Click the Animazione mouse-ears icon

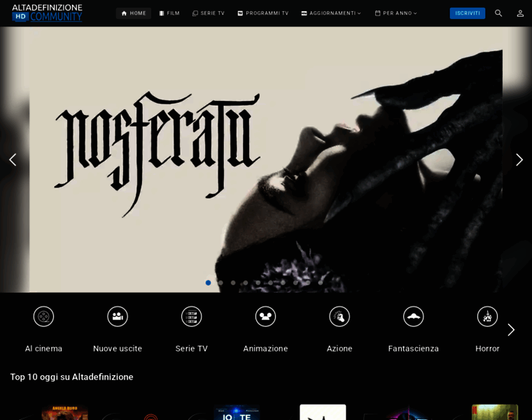coord(265,316)
